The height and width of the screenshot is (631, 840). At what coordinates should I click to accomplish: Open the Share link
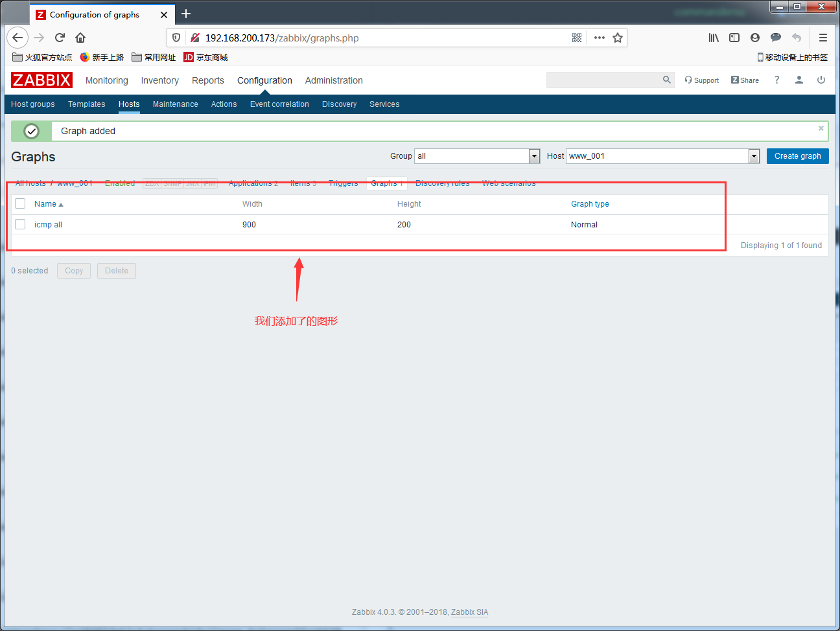coord(745,80)
